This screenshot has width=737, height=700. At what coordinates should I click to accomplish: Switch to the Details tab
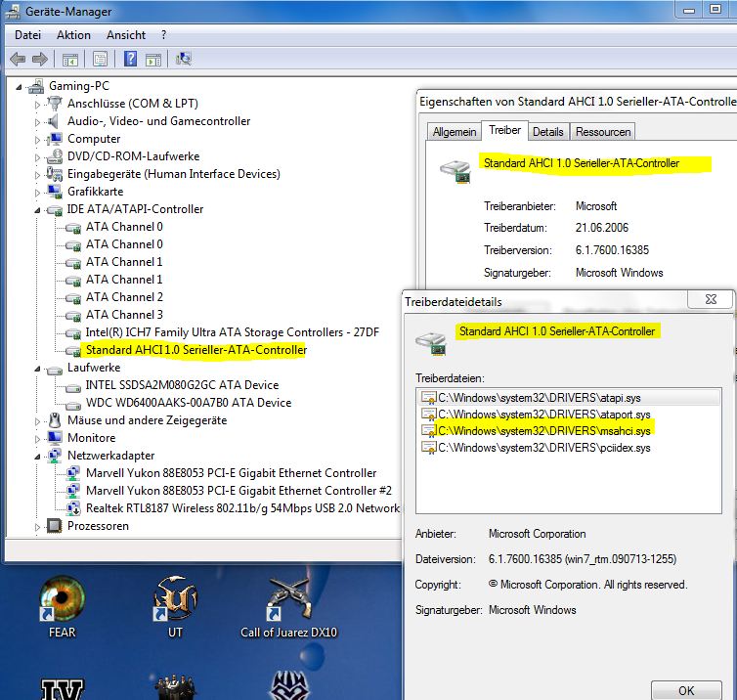point(548,132)
